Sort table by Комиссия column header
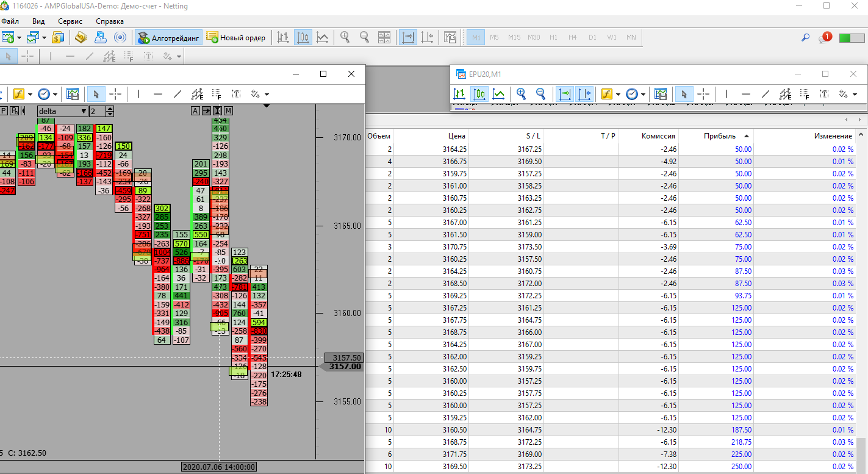The height and width of the screenshot is (474, 868). [x=648, y=136]
